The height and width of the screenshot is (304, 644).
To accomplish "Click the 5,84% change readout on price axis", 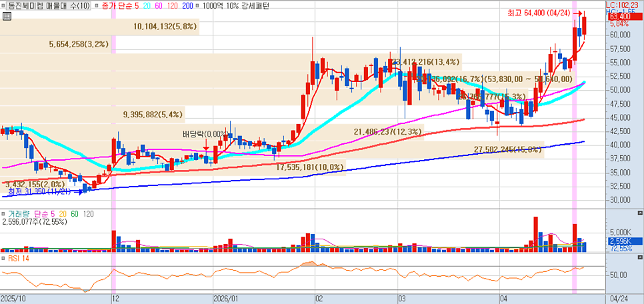I will 620,24.
